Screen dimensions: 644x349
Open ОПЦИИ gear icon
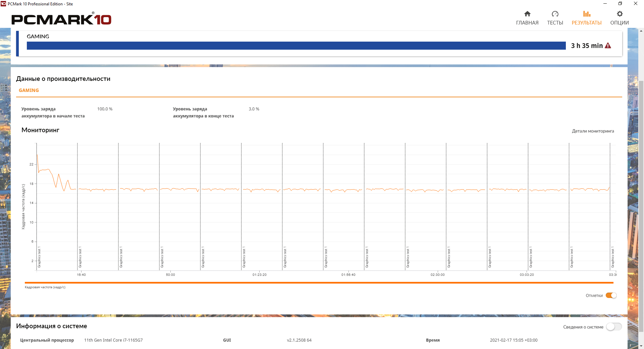(620, 14)
